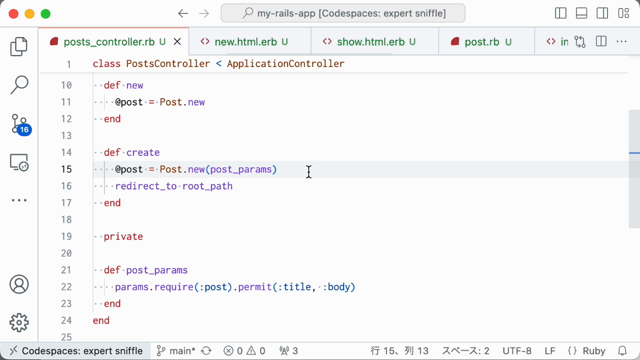This screenshot has height=360, width=640.
Task: Open Source Control with 16 changes
Action: pos(20,124)
